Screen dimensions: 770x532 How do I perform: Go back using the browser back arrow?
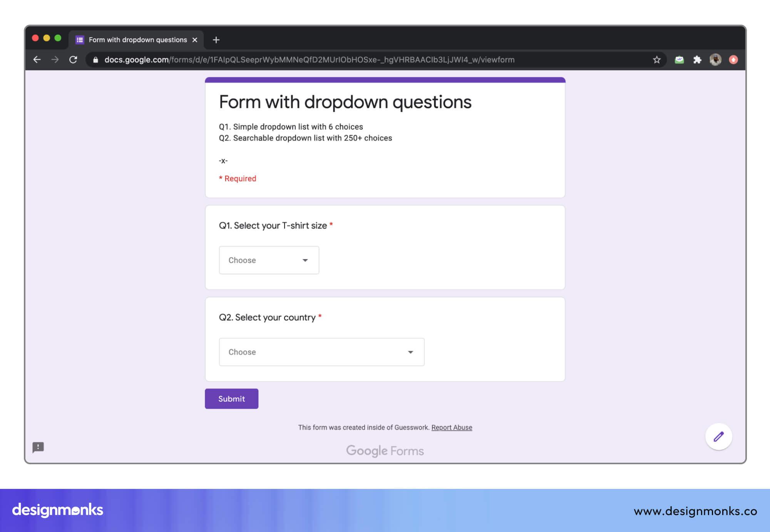point(37,60)
